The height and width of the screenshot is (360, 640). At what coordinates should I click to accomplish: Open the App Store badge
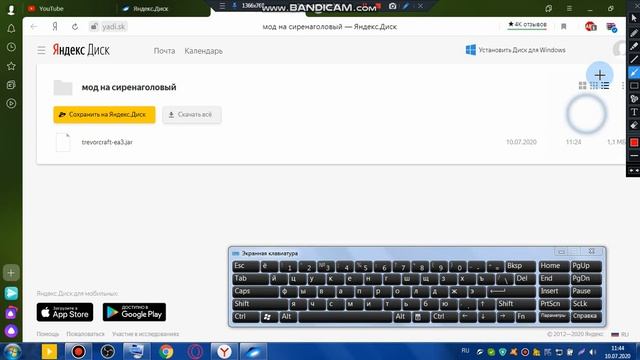click(65, 312)
